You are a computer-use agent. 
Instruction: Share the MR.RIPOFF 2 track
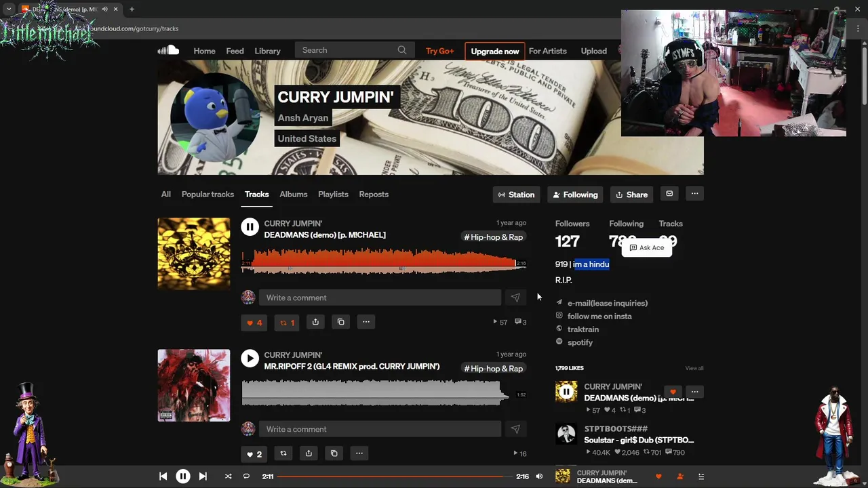(x=309, y=453)
